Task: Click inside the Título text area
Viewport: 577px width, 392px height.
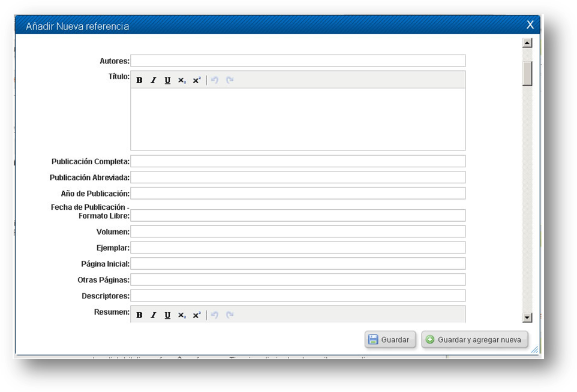Action: click(298, 119)
